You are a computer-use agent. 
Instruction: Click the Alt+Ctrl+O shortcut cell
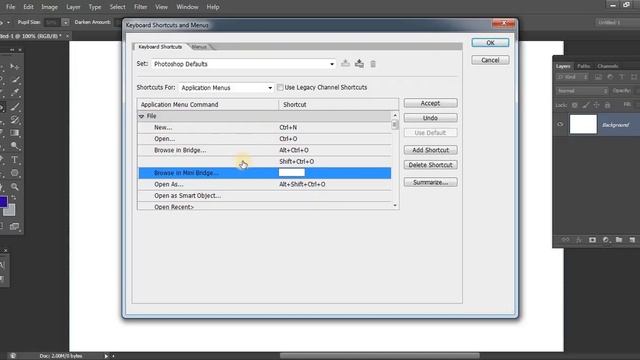coord(294,150)
